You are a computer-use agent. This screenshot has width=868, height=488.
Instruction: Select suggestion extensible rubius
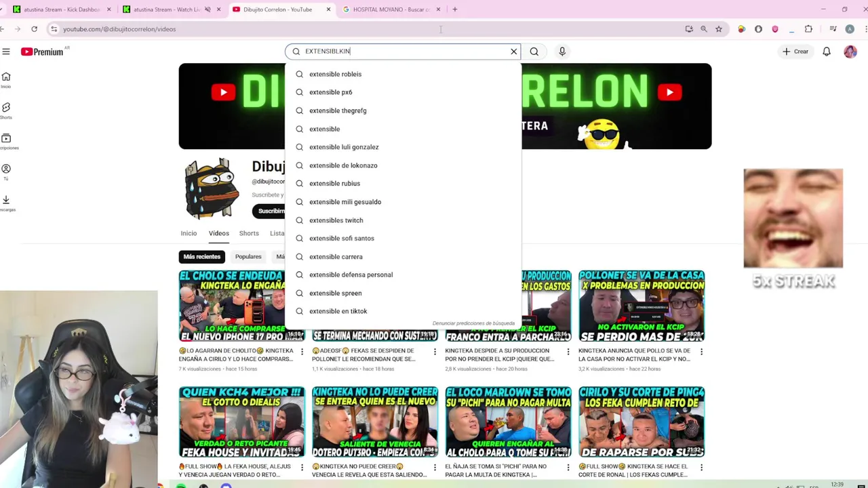pos(403,184)
